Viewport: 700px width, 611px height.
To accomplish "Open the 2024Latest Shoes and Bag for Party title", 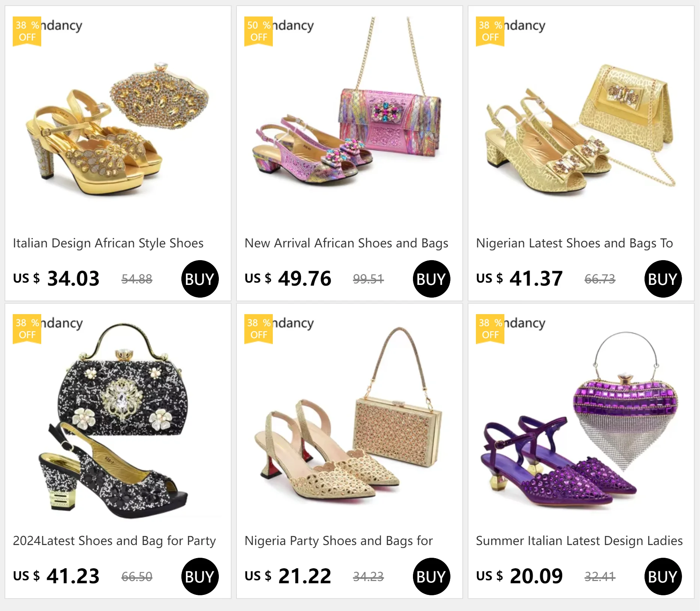I will click(x=114, y=541).
